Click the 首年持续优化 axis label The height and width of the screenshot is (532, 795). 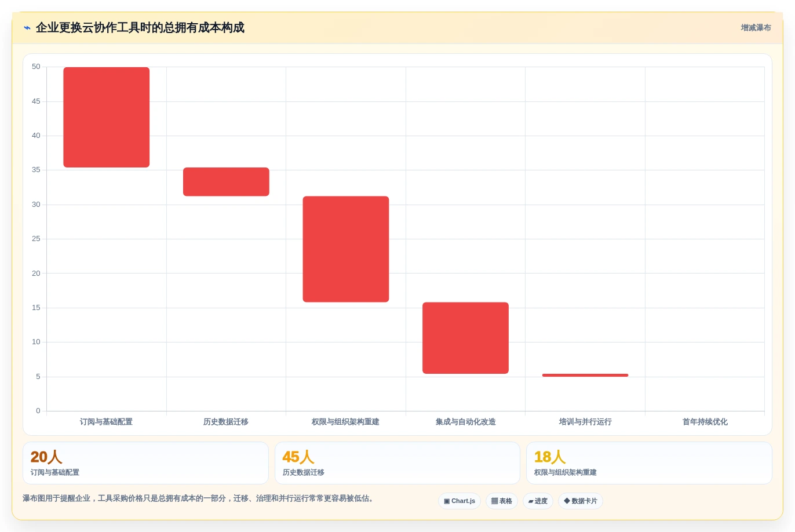coord(705,422)
